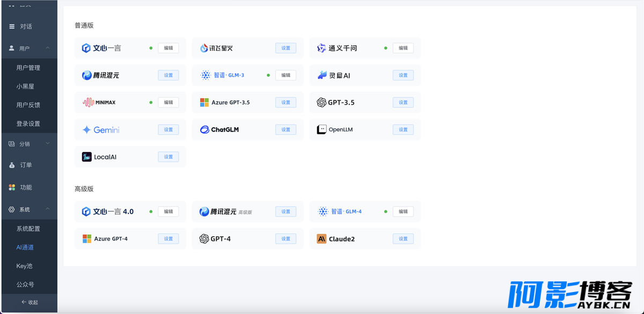Click the 智谱 GLM-3 logo icon
This screenshot has width=644, height=314.
tap(206, 76)
